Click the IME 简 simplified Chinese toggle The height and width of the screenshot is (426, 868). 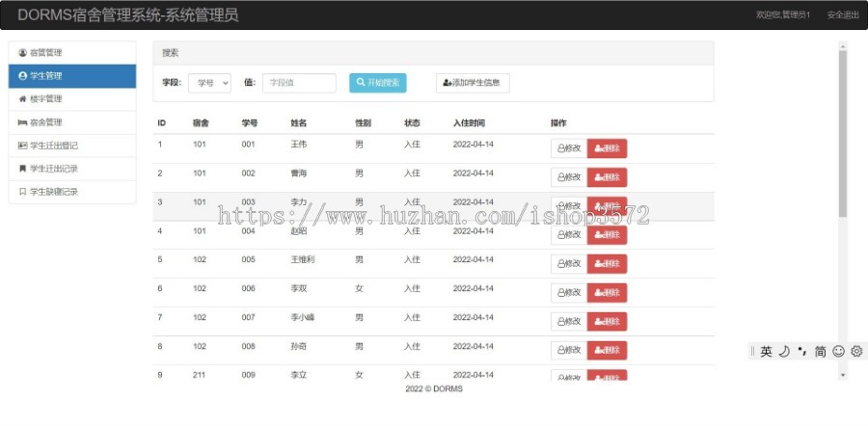[821, 352]
